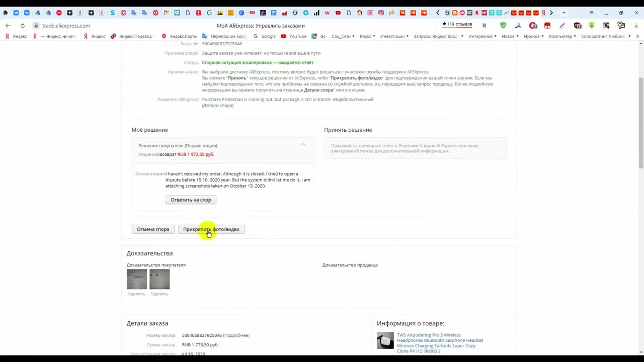Click the back navigation arrow icon
Image resolution: width=644 pixels, height=362 pixels.
coord(8,25)
